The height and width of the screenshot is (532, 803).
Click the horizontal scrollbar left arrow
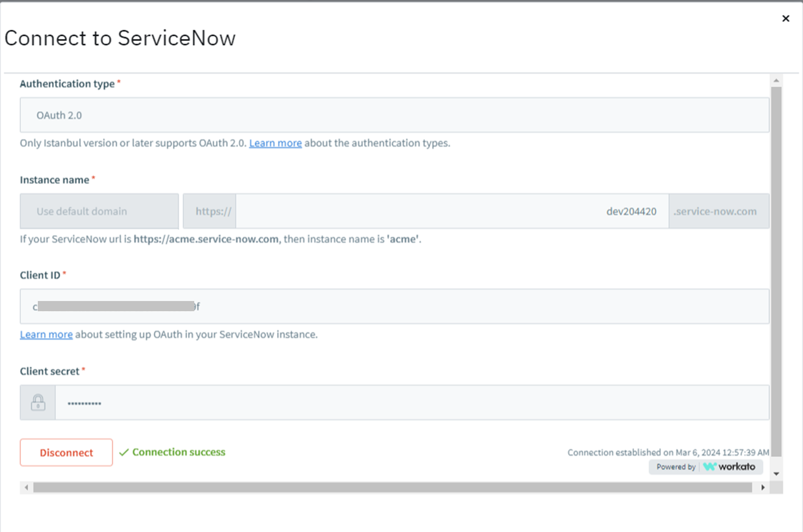point(27,488)
